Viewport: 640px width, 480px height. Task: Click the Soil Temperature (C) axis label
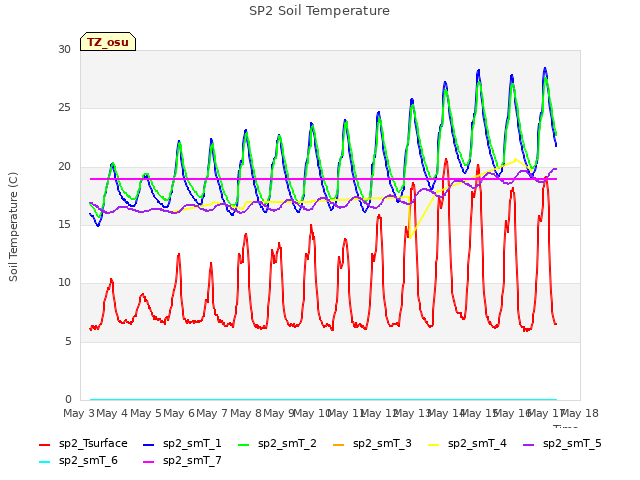pos(13,227)
